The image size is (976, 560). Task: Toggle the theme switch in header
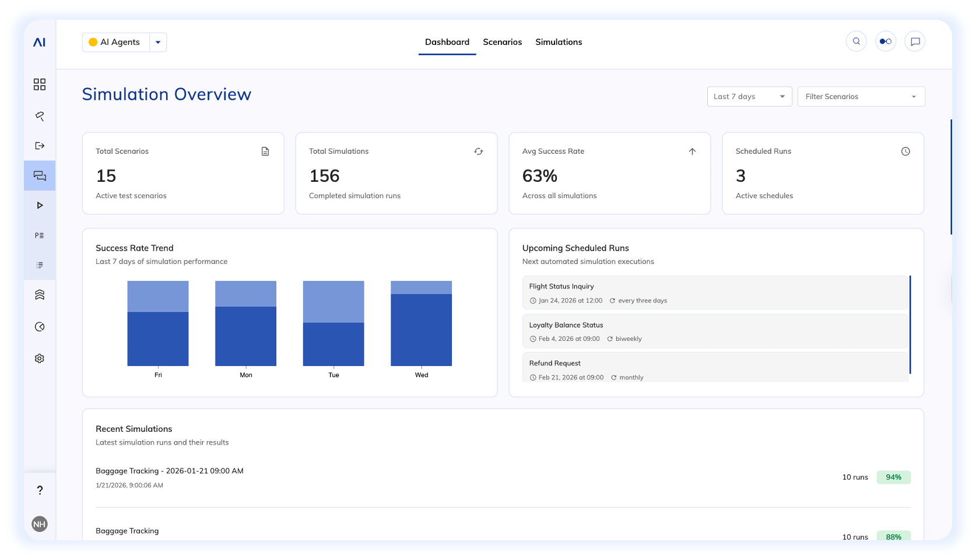885,41
